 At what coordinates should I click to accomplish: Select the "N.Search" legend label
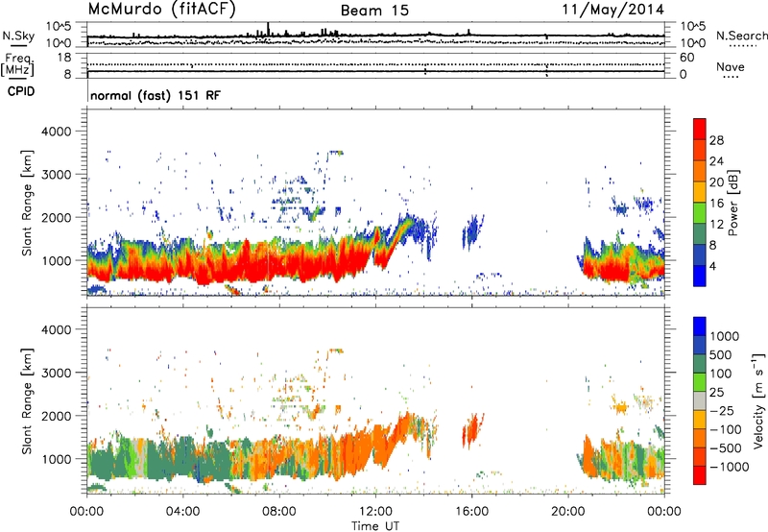[x=741, y=36]
